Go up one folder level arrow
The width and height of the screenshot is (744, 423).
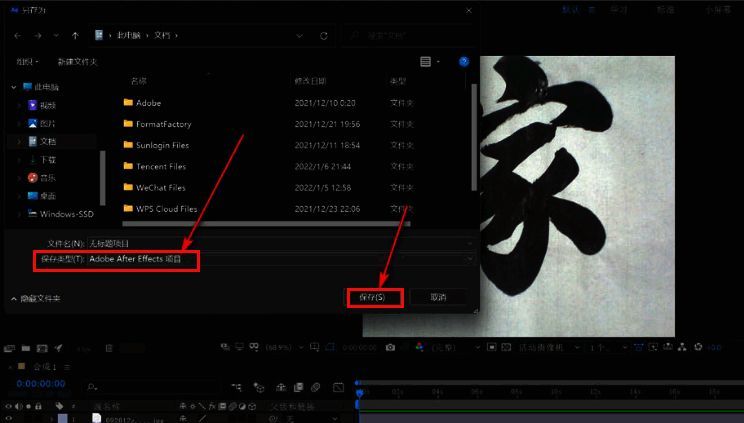75,36
